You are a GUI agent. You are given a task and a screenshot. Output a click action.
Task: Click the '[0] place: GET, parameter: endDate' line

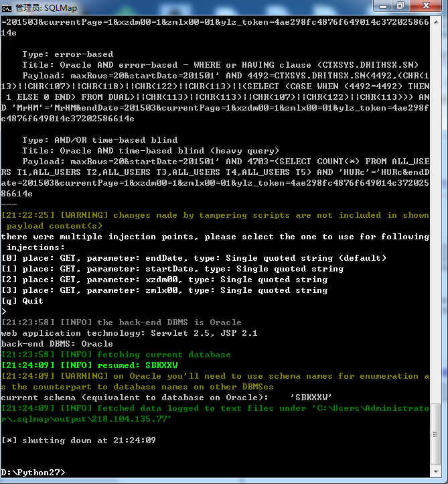(194, 258)
